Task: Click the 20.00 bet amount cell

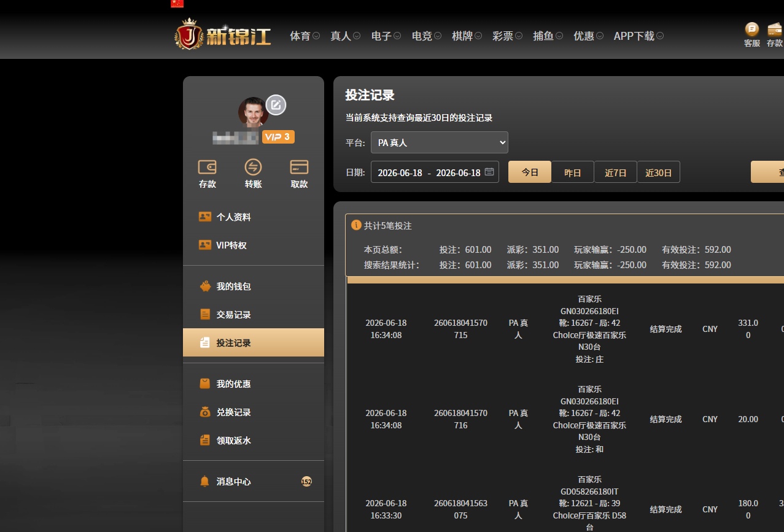Action: coord(748,419)
